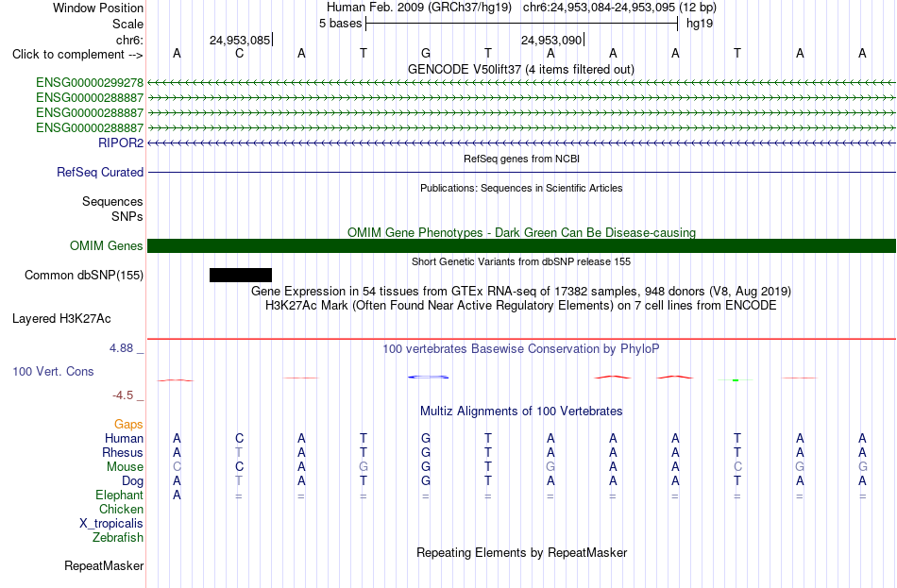Click the 24,953,085 position marker

(241, 40)
